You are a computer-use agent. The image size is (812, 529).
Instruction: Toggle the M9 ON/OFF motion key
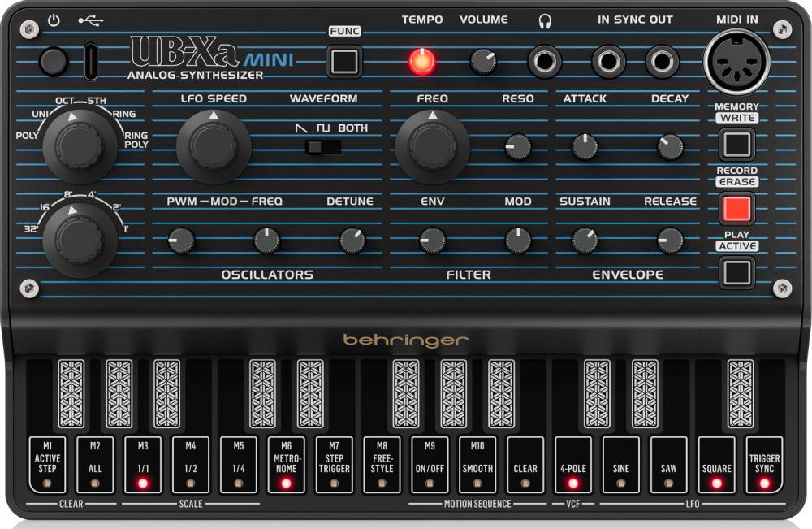(x=430, y=464)
